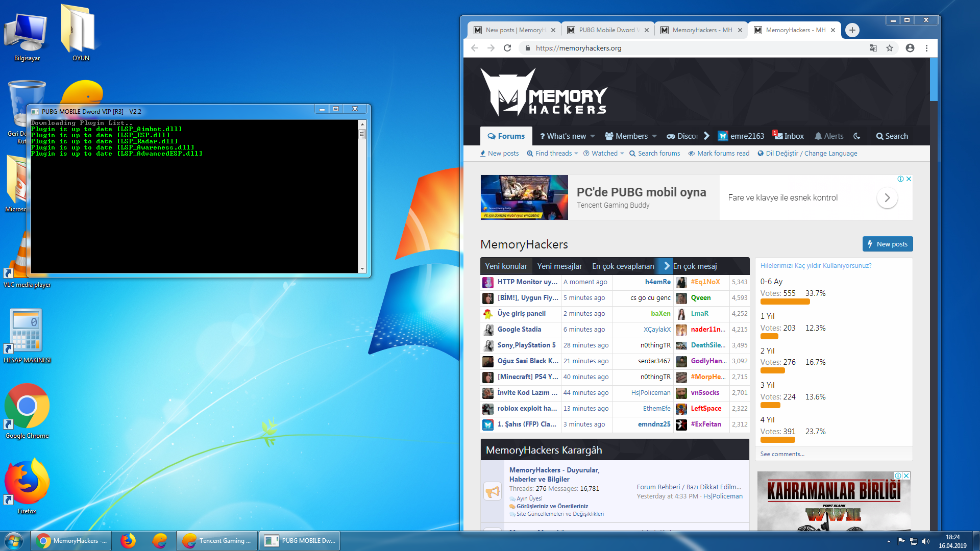Select the Forums navigation tab
980x551 pixels.
[506, 136]
